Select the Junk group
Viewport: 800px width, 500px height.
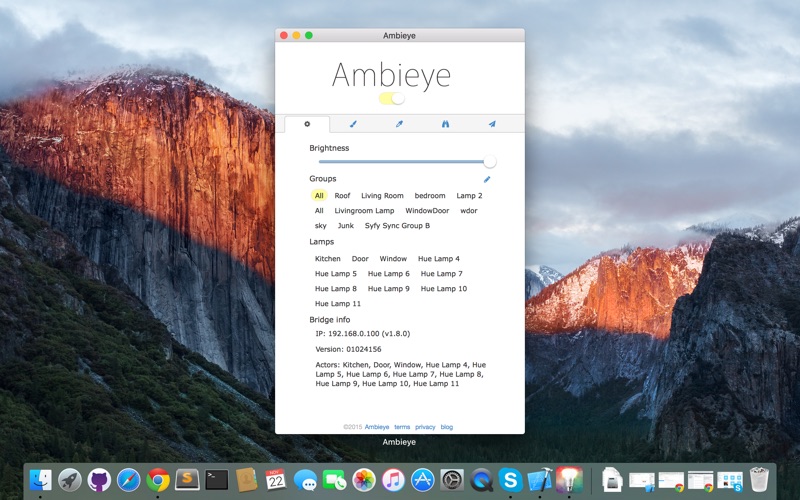coord(345,226)
